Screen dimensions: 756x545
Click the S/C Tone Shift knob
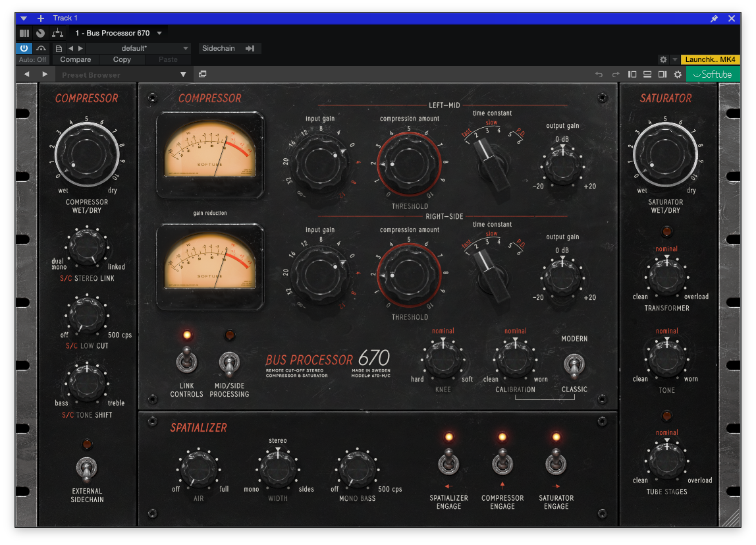pyautogui.click(x=88, y=383)
